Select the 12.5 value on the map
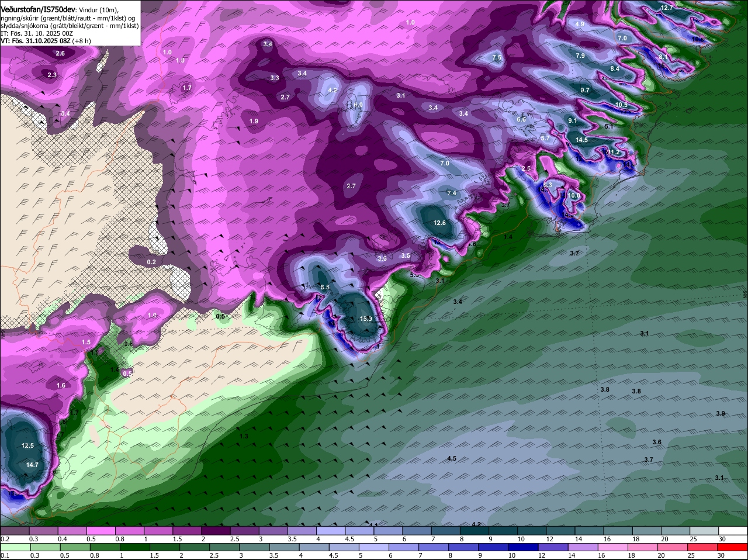The image size is (748, 560). click(x=27, y=445)
